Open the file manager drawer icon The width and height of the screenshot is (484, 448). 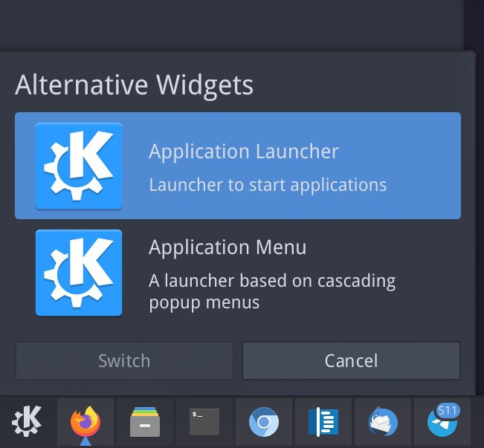click(145, 422)
